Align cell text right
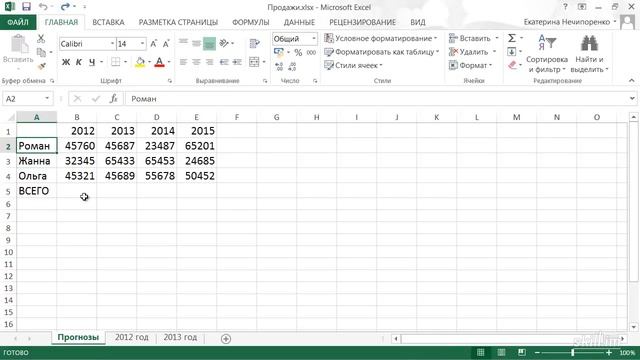The image size is (640, 360). tap(209, 62)
